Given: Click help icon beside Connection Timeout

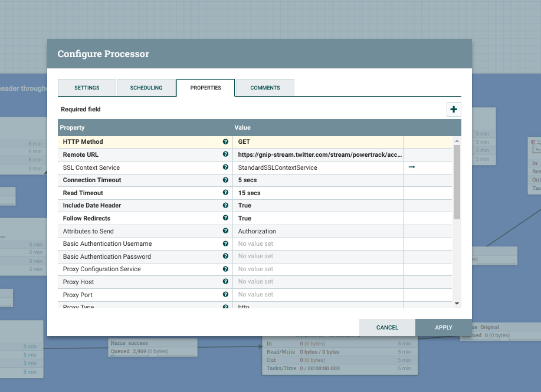Looking at the screenshot, I should click(x=225, y=180).
